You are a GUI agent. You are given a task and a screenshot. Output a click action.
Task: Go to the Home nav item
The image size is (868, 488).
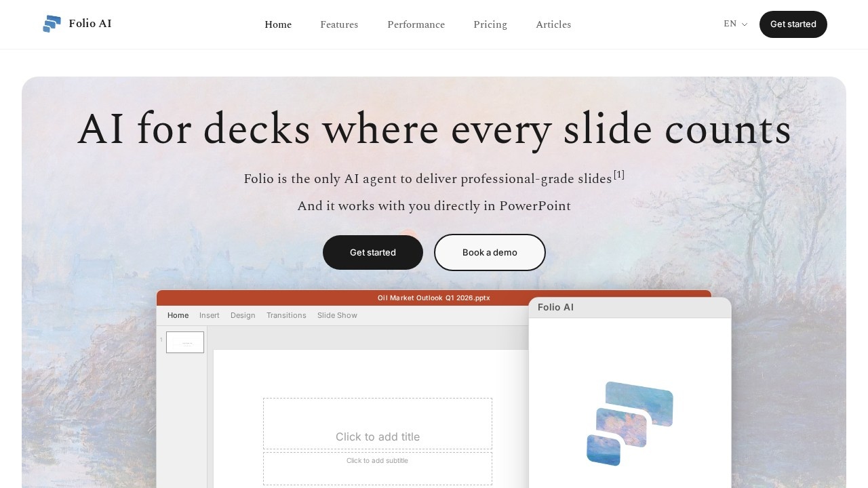tap(278, 24)
